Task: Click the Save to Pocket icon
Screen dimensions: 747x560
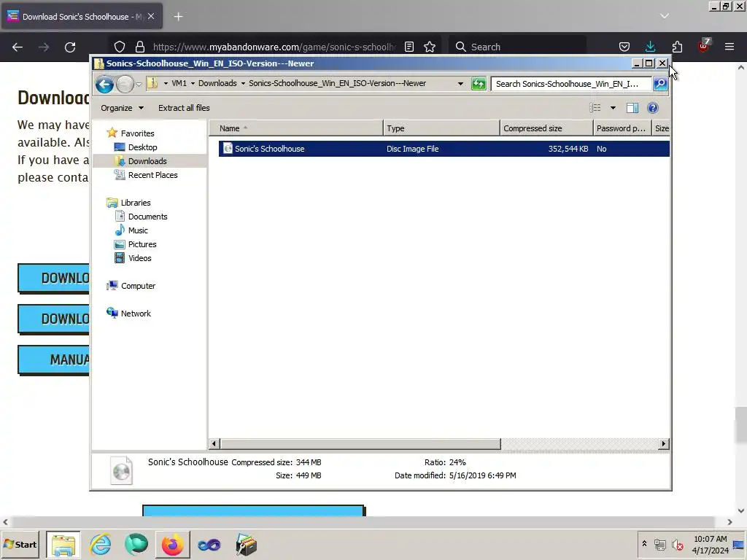Action: tap(624, 47)
